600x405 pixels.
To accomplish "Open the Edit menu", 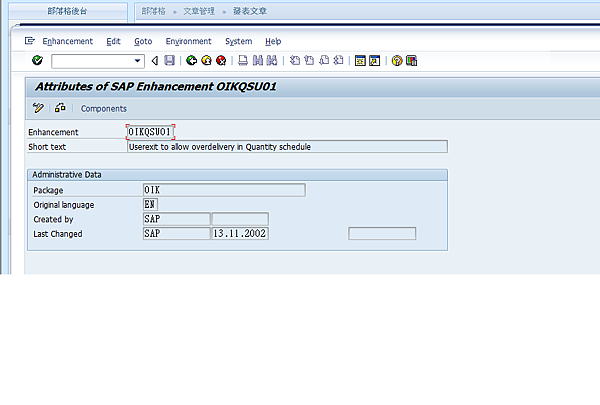I will (113, 41).
